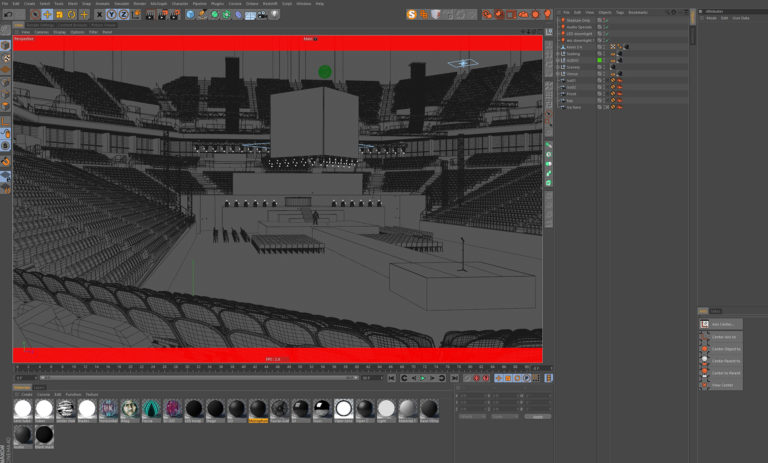Activate the Rotate tool
Screen dimensions: 768x463
point(72,15)
